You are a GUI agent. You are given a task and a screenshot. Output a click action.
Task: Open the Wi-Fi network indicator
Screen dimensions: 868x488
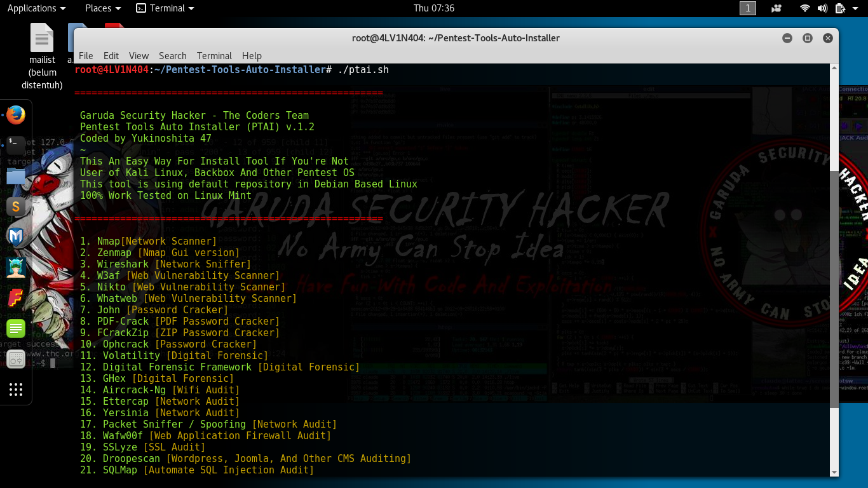(805, 8)
